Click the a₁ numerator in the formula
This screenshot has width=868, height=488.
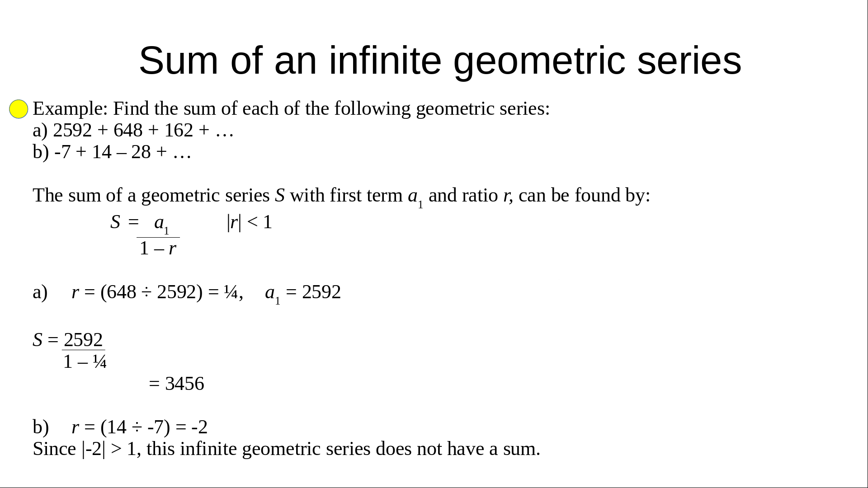click(161, 223)
